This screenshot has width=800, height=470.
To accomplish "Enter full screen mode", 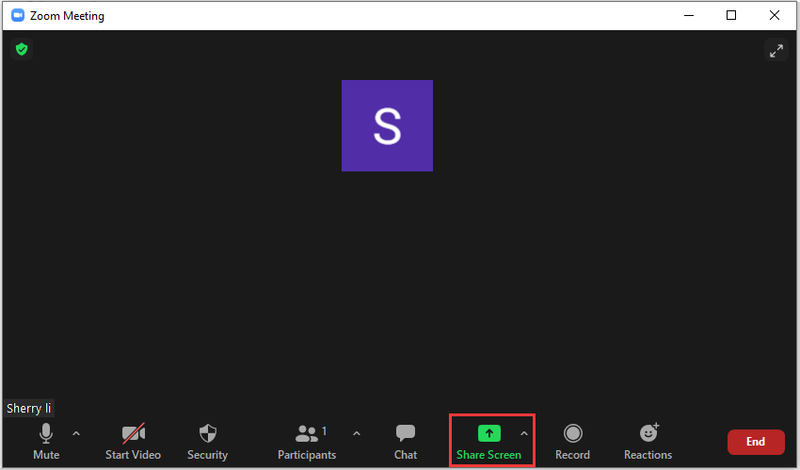I will [776, 51].
